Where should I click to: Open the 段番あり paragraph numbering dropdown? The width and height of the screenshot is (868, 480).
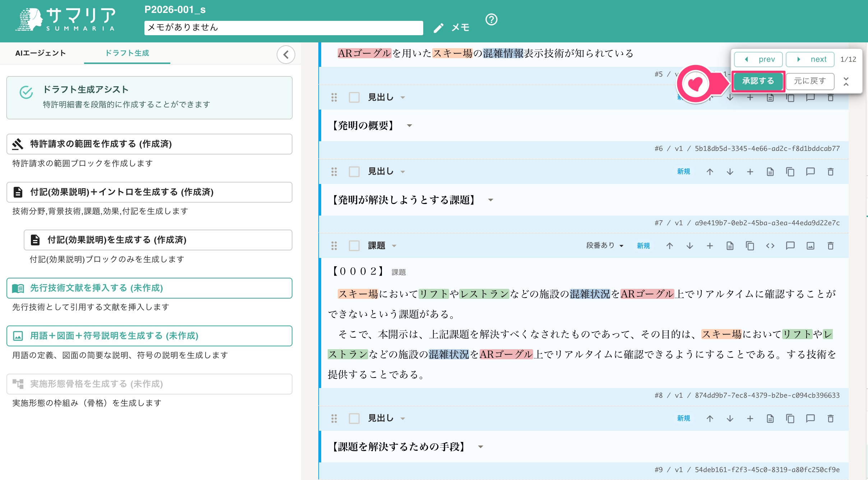click(x=605, y=245)
